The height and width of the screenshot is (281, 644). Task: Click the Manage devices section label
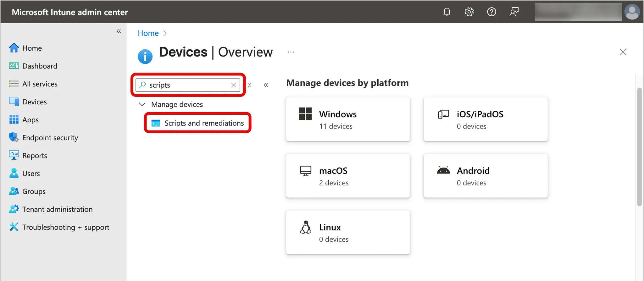coord(177,104)
